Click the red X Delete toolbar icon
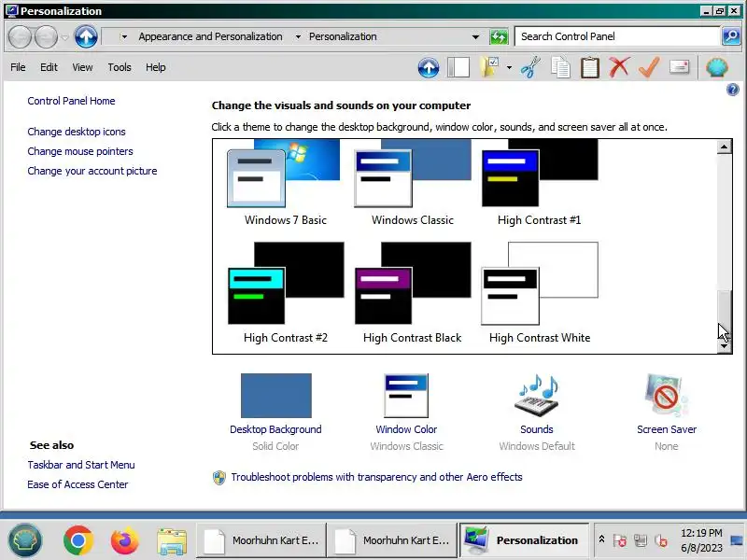The width and height of the screenshot is (747, 560). coord(619,67)
